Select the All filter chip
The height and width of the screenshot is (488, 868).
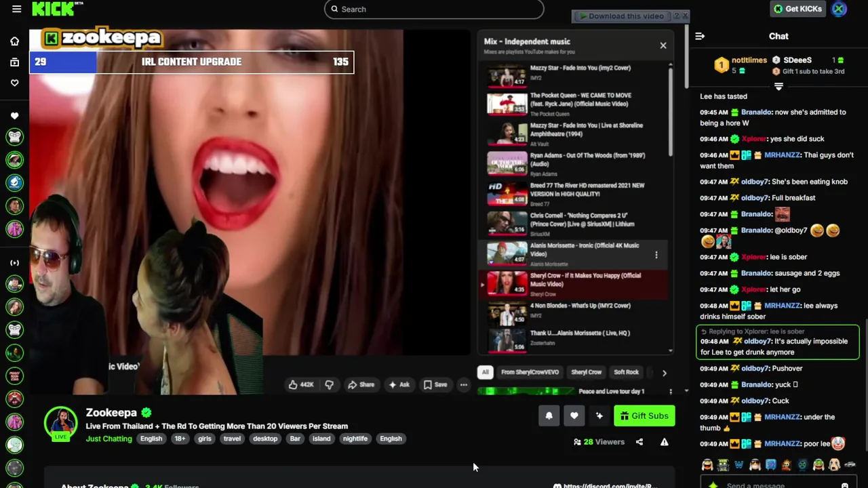[x=485, y=372]
